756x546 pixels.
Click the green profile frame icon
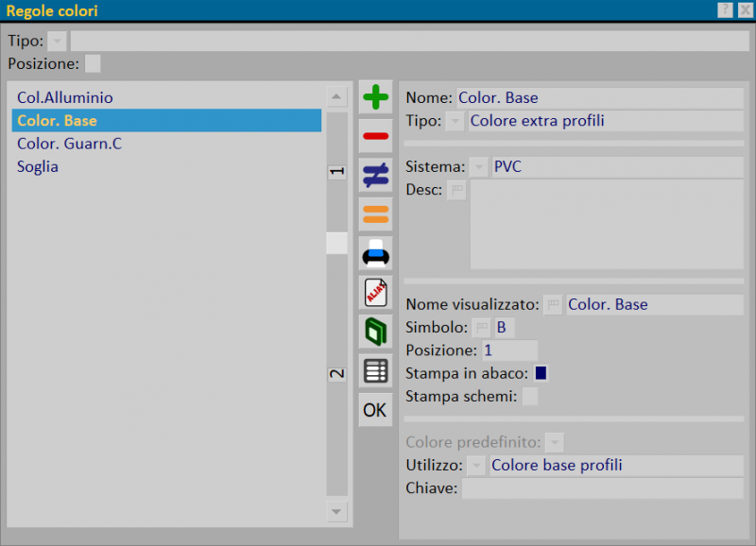tap(375, 332)
